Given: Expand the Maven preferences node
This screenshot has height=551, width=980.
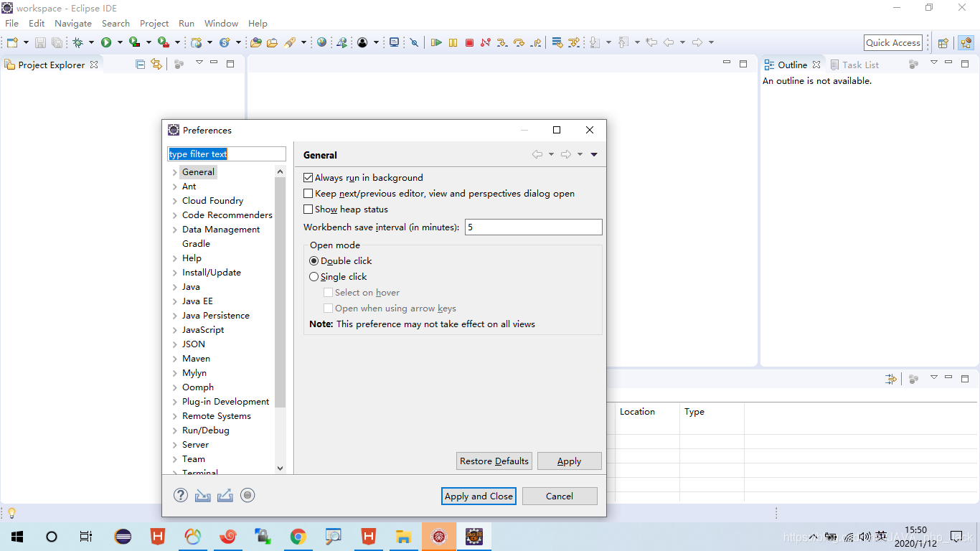Looking at the screenshot, I should tap(174, 359).
